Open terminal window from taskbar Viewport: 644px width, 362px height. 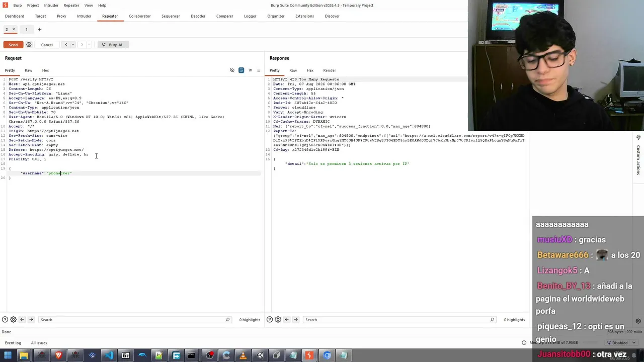pos(191,355)
